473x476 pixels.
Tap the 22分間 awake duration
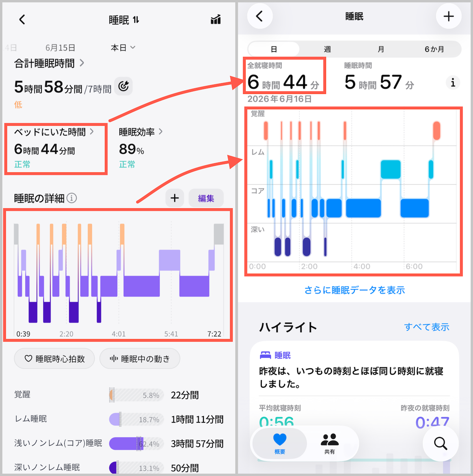(185, 395)
